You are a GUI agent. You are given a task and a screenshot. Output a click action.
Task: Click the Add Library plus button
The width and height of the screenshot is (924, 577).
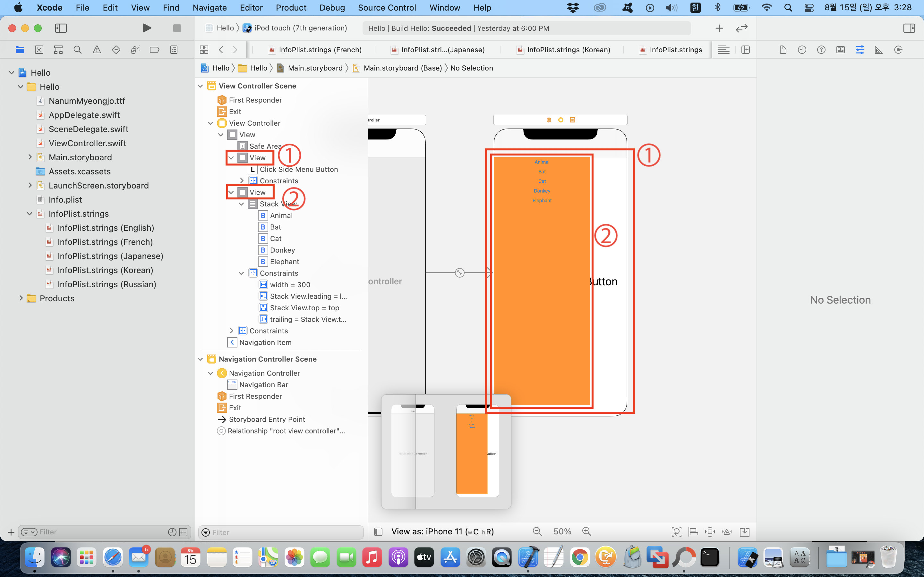tap(719, 28)
